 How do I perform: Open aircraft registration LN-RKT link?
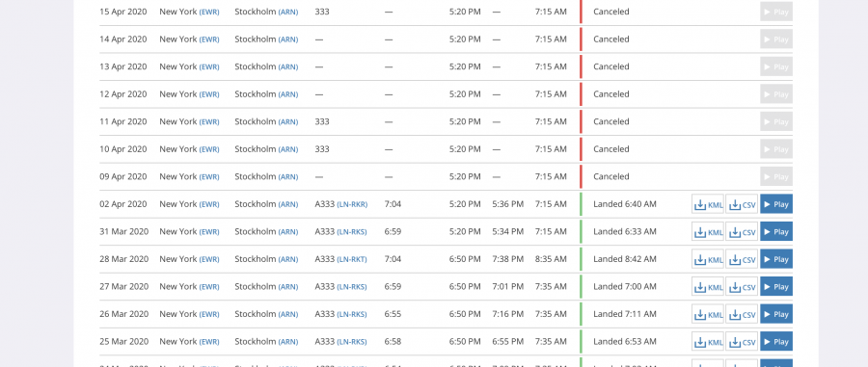pos(352,259)
